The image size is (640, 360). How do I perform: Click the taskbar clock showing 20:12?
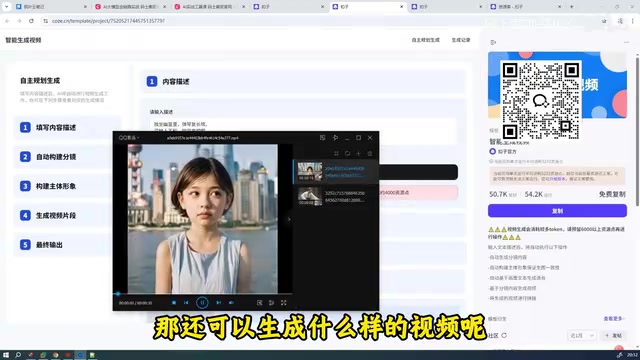point(633,355)
